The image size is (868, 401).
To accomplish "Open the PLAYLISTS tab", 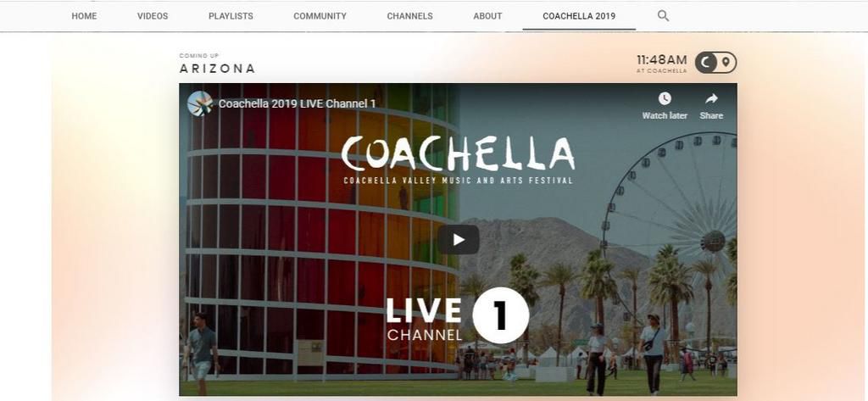I will (231, 16).
